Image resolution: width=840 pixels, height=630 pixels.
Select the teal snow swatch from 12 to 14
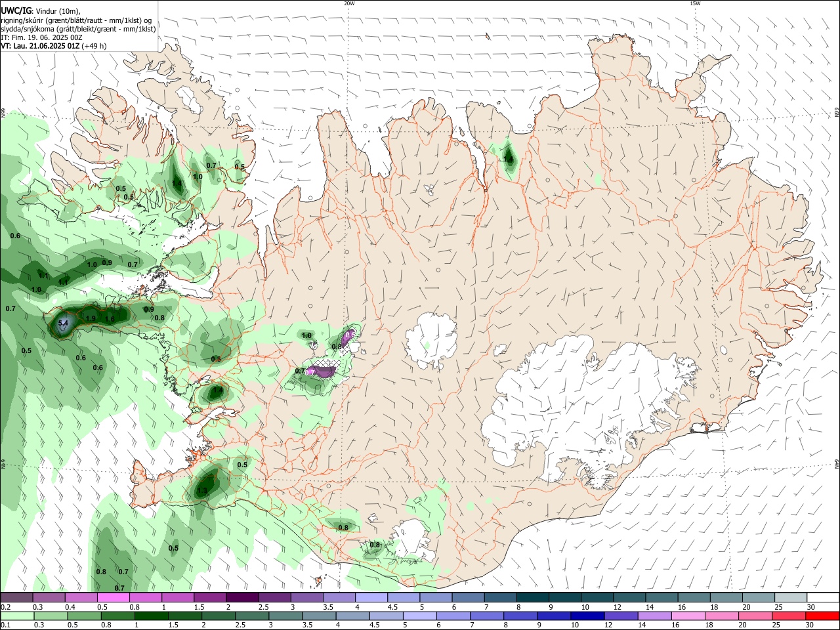(x=629, y=597)
